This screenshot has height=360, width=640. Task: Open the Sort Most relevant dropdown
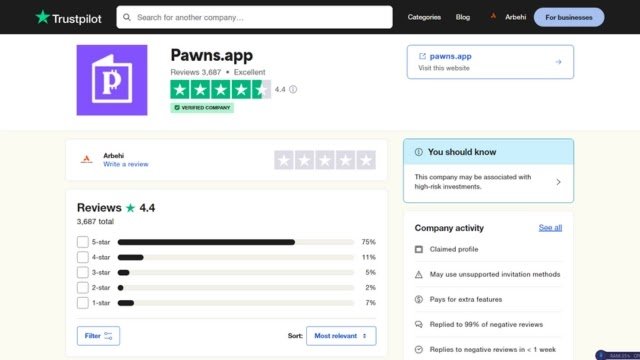[x=341, y=336]
